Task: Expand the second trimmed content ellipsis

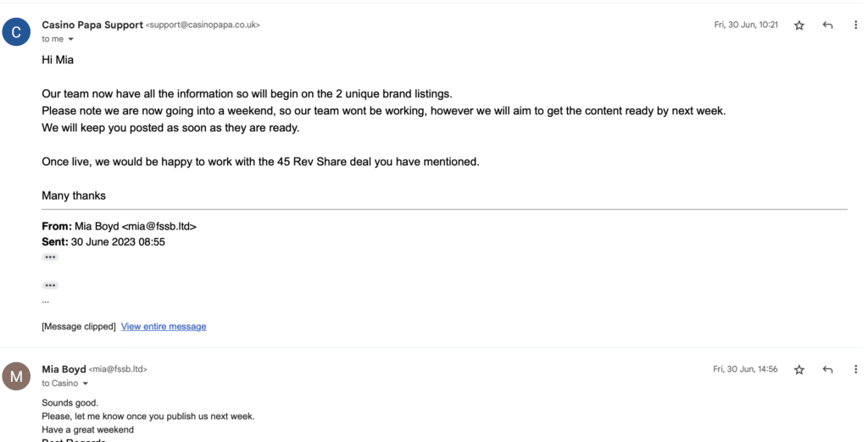Action: click(50, 285)
